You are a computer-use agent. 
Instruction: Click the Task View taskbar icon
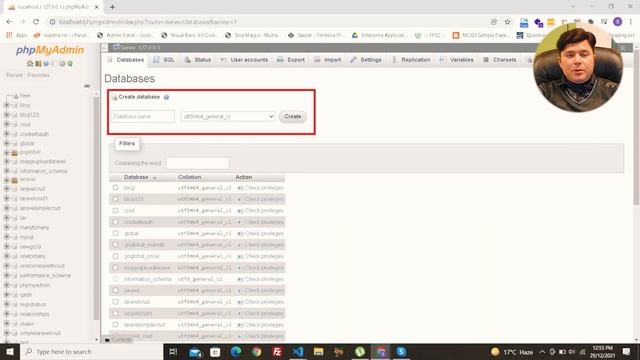pyautogui.click(x=173, y=352)
